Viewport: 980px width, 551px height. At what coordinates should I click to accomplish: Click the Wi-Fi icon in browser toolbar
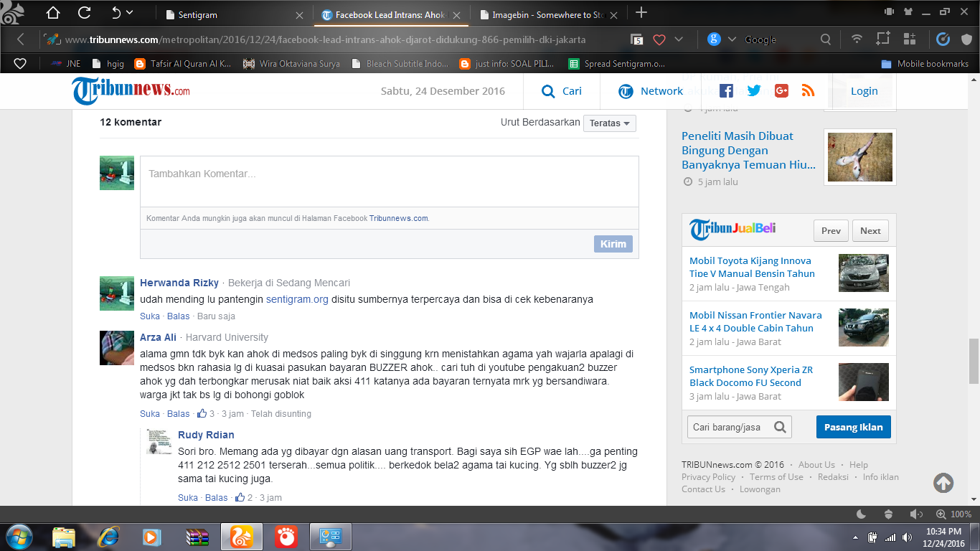pos(857,39)
